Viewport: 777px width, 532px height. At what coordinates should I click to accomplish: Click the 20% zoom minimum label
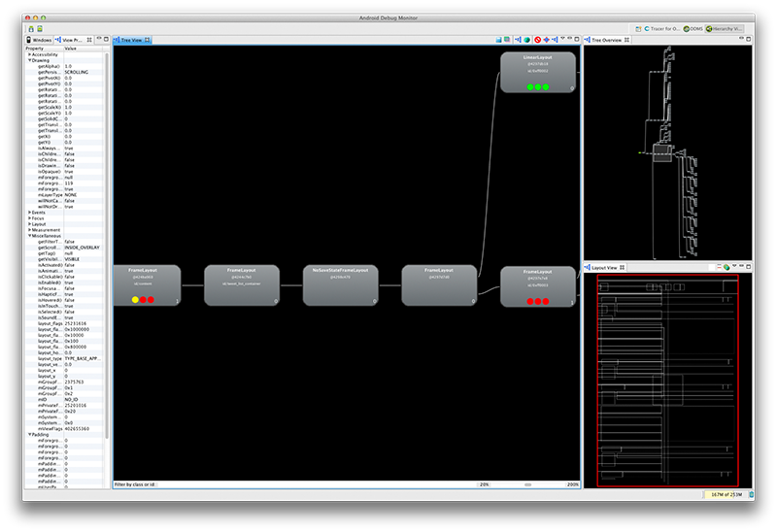(x=484, y=484)
